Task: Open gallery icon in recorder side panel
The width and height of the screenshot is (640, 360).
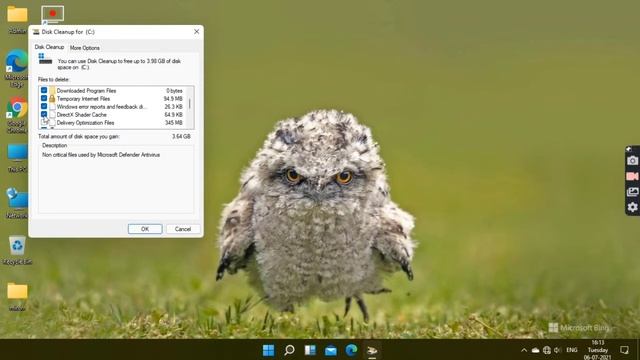Action: [x=632, y=192]
